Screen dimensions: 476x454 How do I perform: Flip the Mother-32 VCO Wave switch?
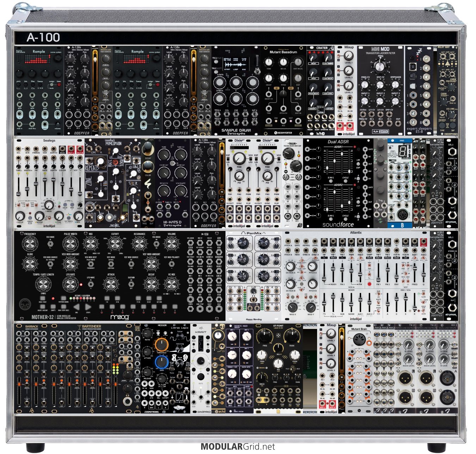pyautogui.click(x=51, y=244)
